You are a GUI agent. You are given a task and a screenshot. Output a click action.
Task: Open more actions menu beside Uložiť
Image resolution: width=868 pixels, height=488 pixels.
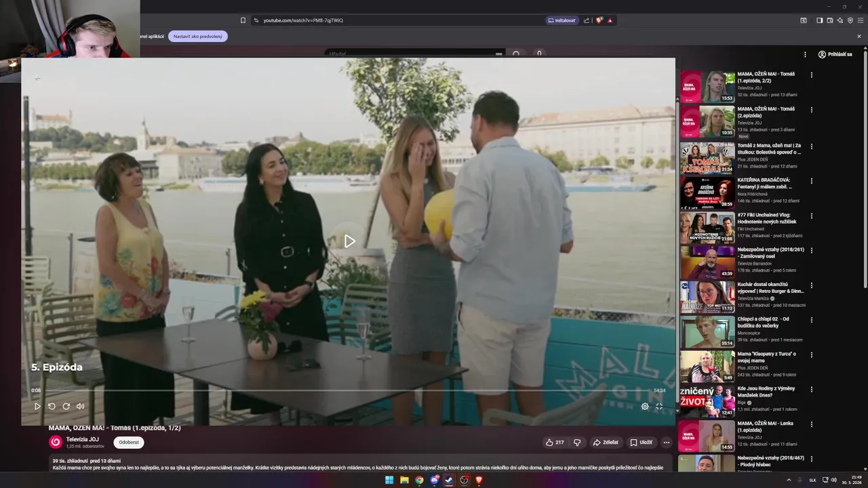[x=666, y=443]
